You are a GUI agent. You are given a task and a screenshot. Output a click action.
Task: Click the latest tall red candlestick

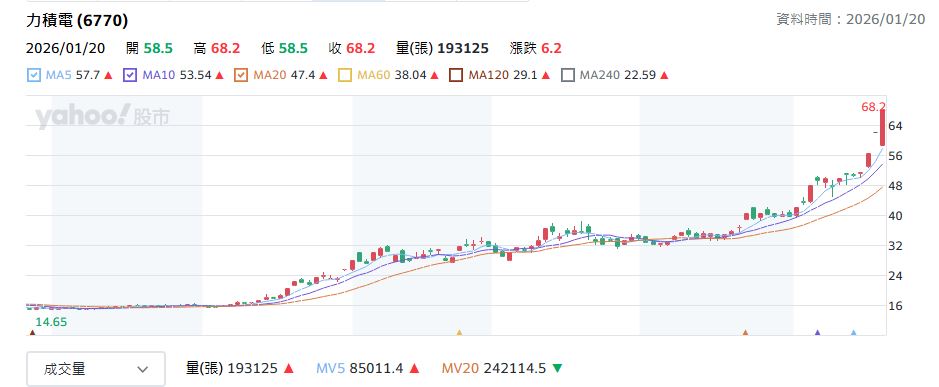coord(883,128)
